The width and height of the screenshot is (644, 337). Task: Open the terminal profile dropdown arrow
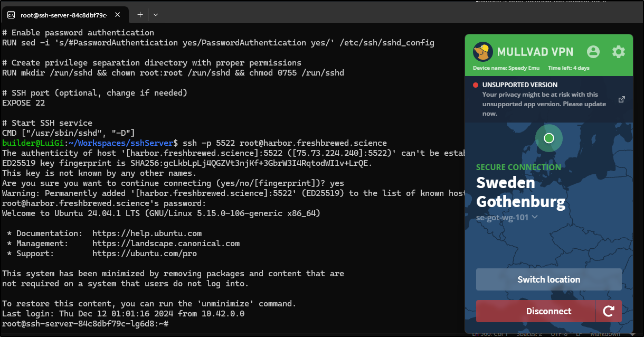tap(156, 15)
